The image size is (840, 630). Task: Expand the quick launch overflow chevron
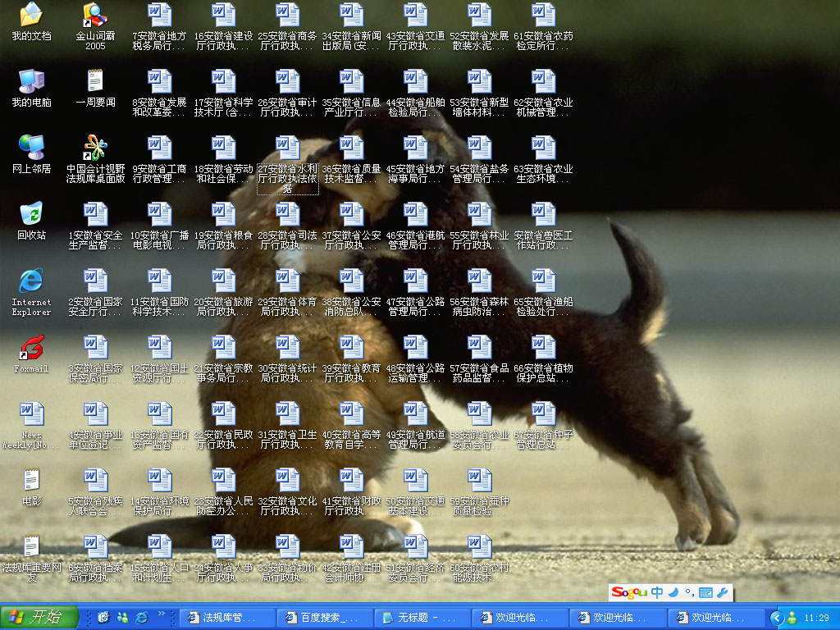pyautogui.click(x=162, y=614)
